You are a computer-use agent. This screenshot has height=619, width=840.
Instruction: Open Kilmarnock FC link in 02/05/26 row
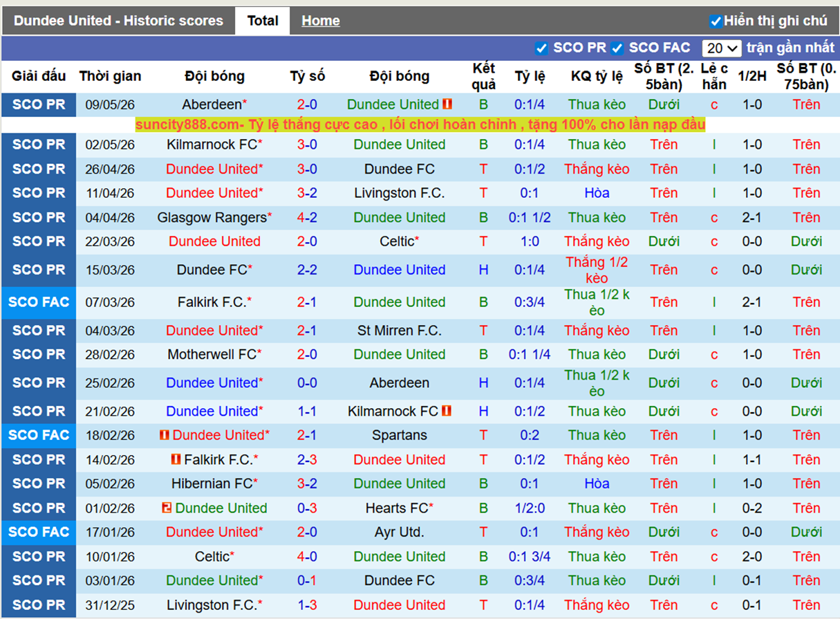212,145
